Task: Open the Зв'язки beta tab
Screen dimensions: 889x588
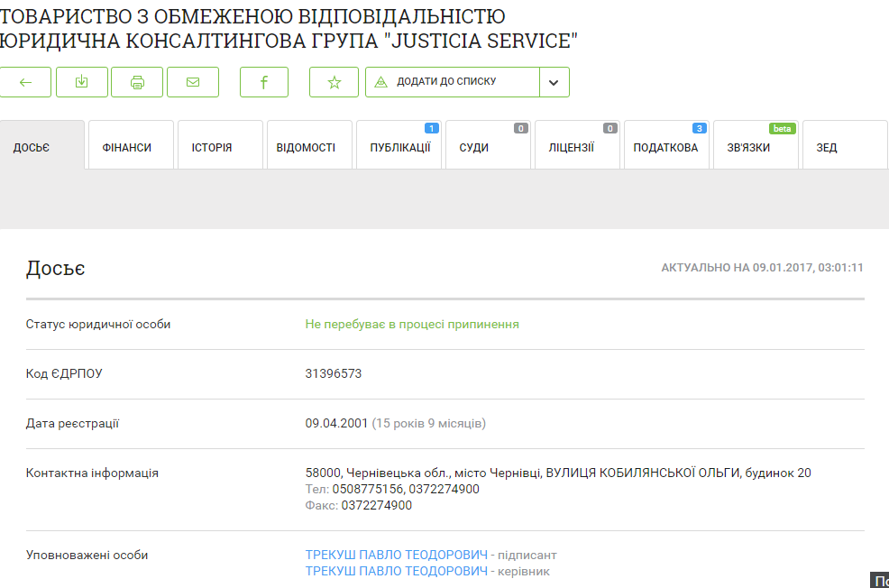Action: [748, 147]
